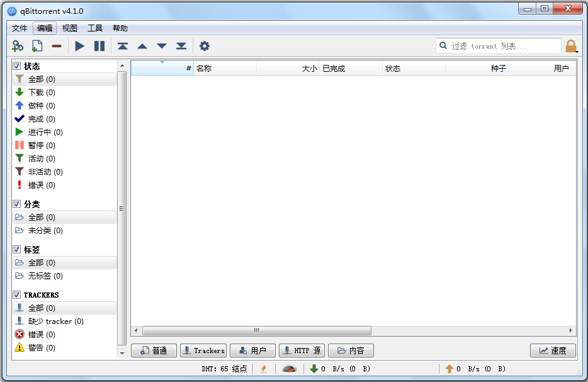Switch to the 用户 tab at bottom
Screen dimensions: 588x382
coord(252,350)
